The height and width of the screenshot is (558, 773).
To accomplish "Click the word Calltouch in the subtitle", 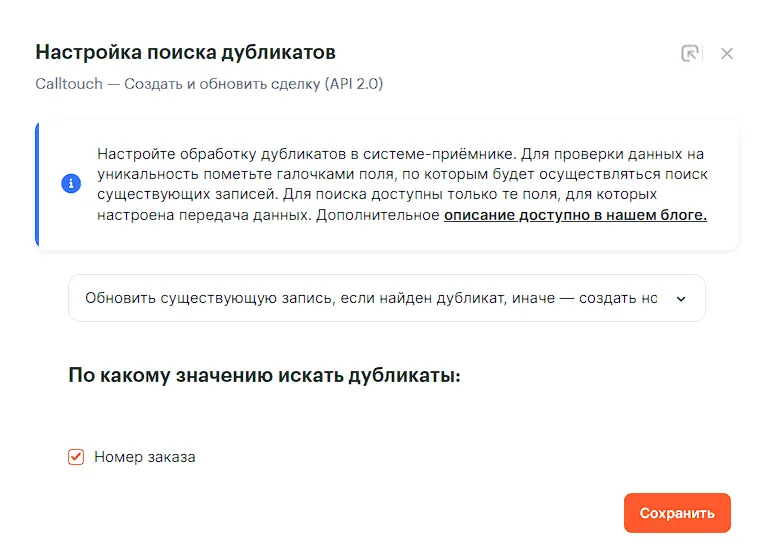I will click(68, 84).
